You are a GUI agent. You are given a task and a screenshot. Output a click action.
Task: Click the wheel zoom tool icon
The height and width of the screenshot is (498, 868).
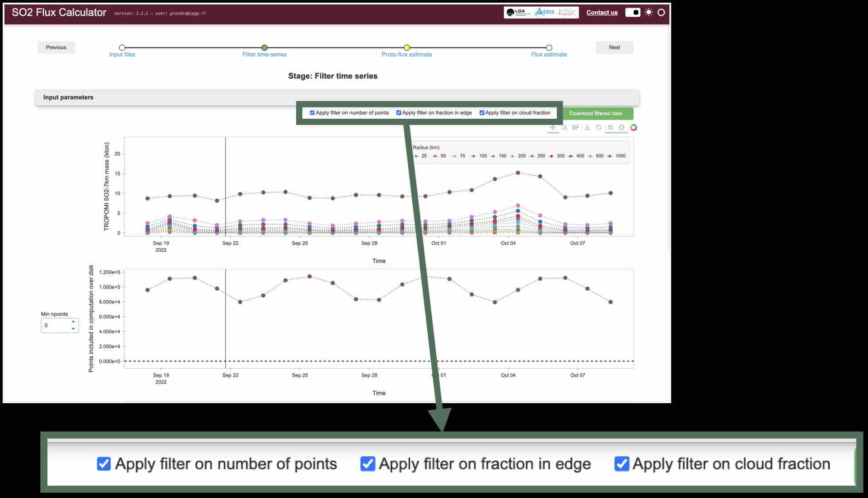[575, 128]
